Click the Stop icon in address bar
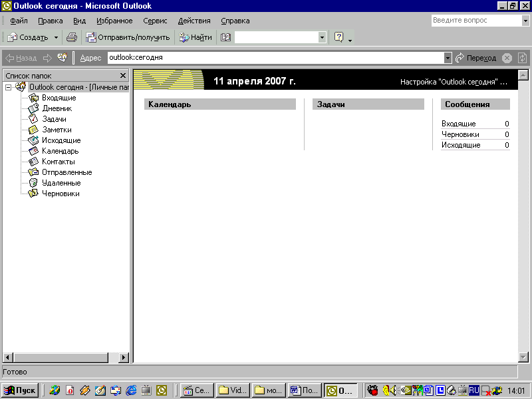This screenshot has width=532, height=399. [507, 58]
